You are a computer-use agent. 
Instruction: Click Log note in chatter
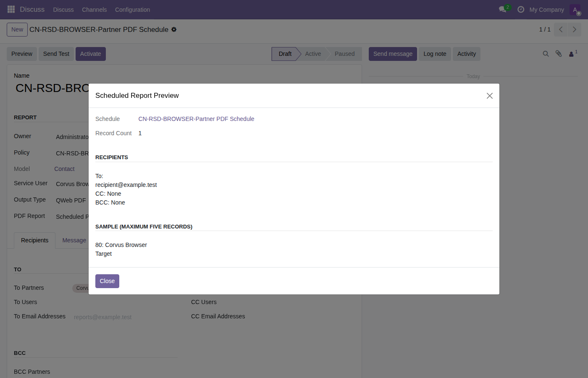coord(435,54)
